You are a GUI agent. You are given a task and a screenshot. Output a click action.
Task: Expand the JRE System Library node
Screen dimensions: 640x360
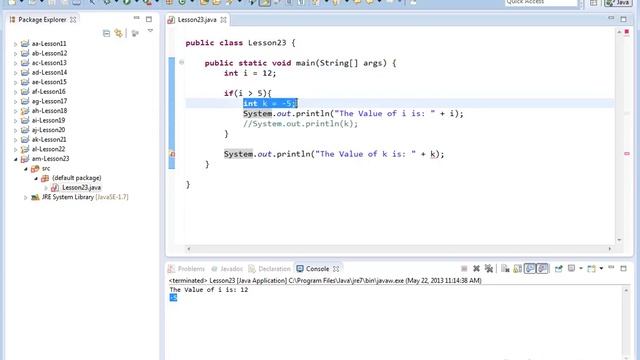pyautogui.click(x=26, y=198)
